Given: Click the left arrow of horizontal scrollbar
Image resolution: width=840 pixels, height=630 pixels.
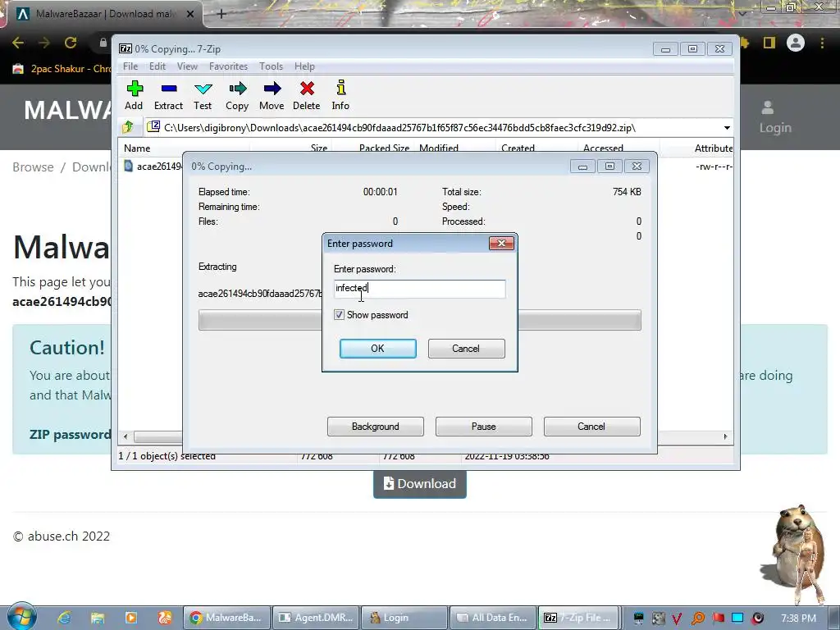Looking at the screenshot, I should click(x=126, y=436).
